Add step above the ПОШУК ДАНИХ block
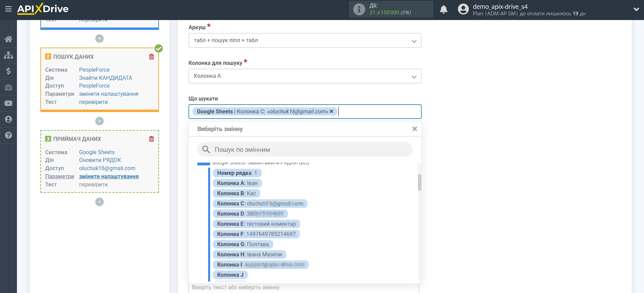Viewport: 644px width, 293px height. 99,39
